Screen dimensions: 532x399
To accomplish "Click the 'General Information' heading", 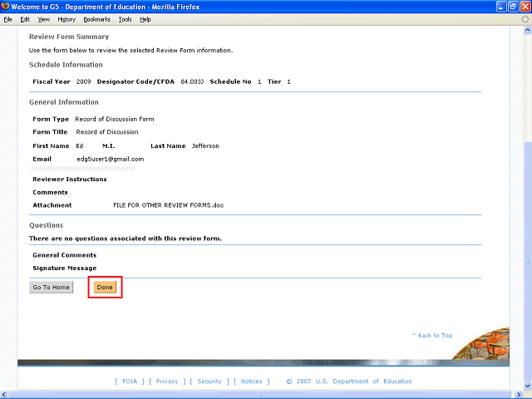I will tap(64, 102).
